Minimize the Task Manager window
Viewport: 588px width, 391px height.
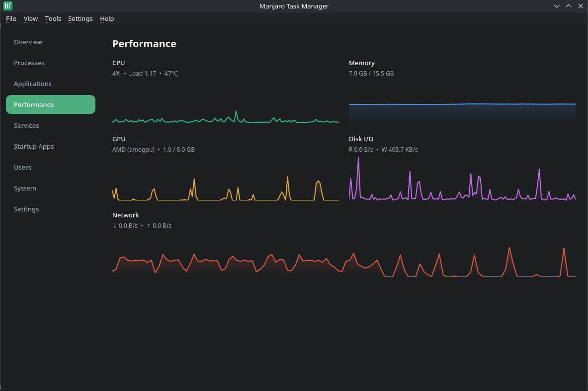point(557,6)
